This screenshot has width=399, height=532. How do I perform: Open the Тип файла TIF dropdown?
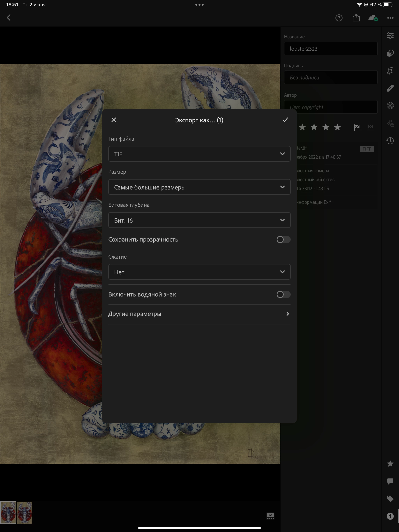(x=199, y=154)
